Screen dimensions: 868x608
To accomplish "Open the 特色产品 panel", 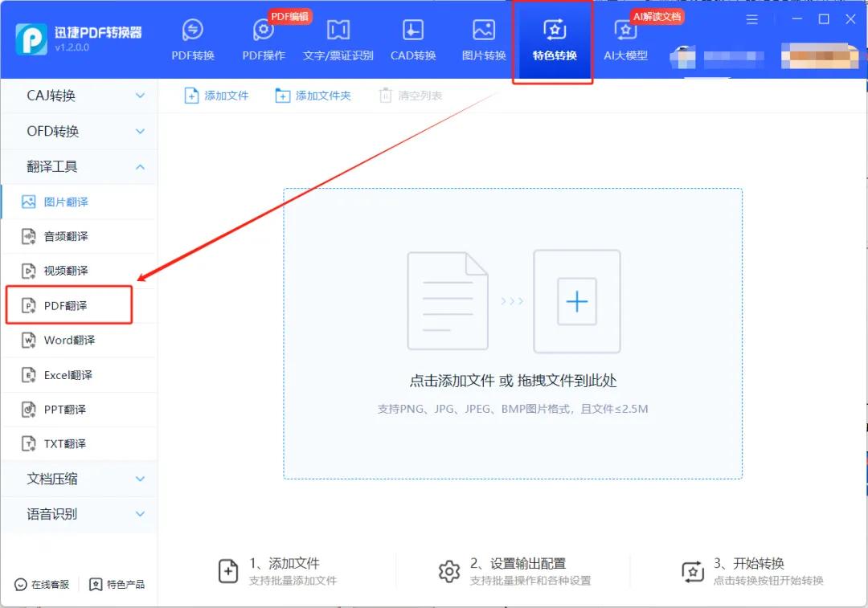I will (117, 586).
